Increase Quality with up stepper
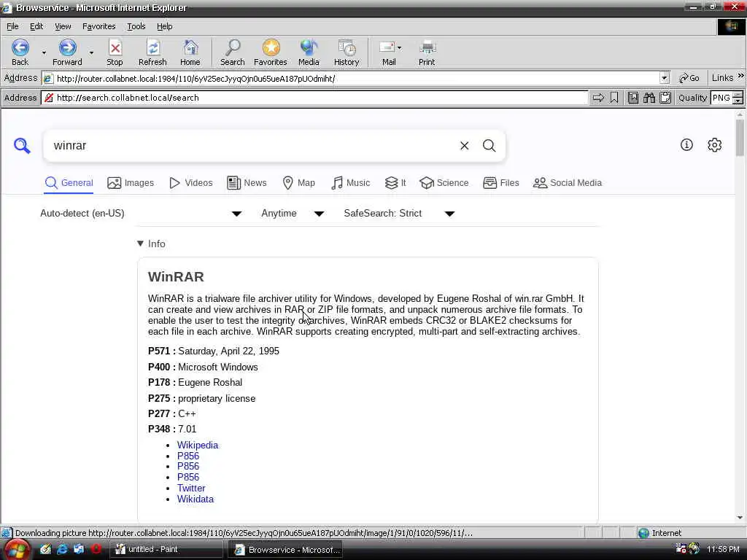The width and height of the screenshot is (747, 560). pyautogui.click(x=738, y=95)
